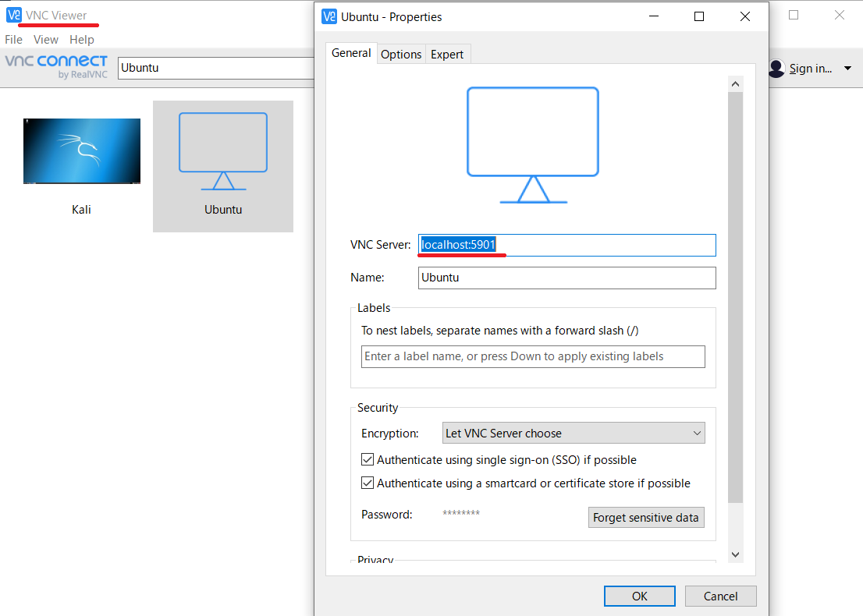
Task: Click the masked Password value
Action: coord(461,513)
